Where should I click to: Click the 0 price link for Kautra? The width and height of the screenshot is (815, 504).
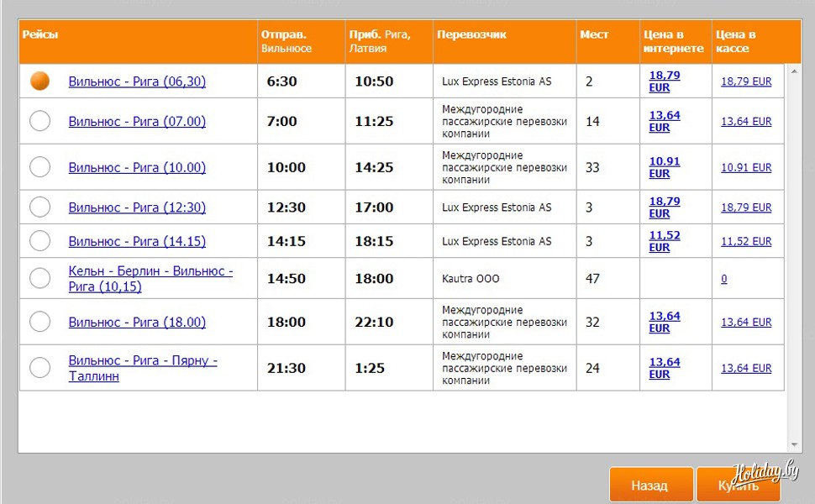click(x=724, y=279)
